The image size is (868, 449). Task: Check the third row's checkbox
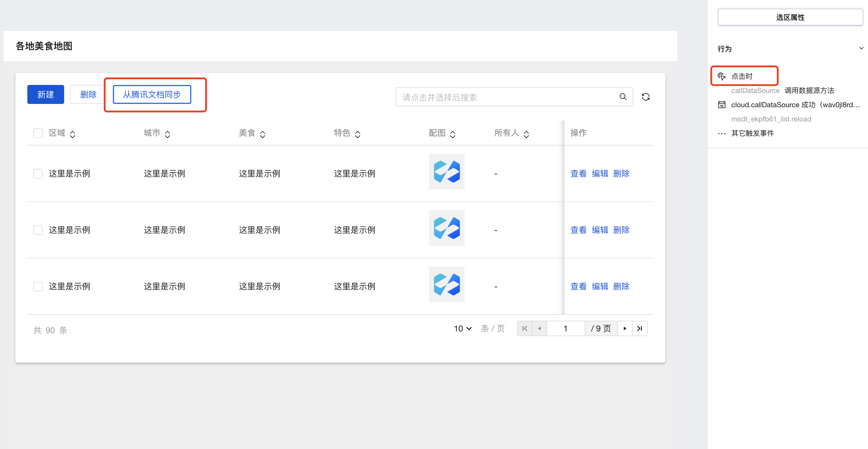pos(38,287)
